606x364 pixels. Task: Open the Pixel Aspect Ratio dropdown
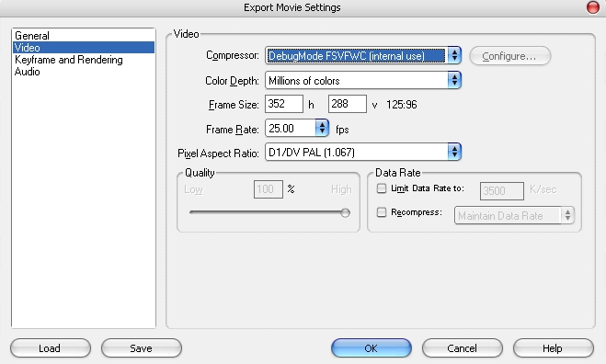click(x=363, y=152)
